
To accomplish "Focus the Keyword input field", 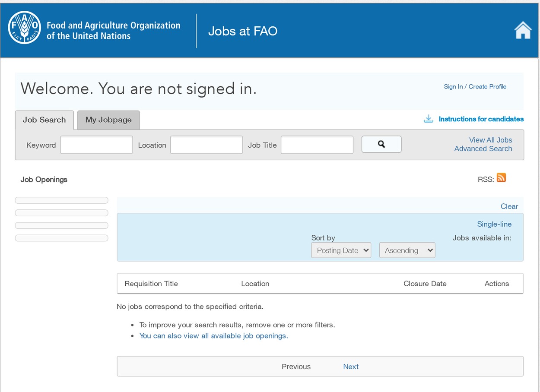I will (x=96, y=145).
